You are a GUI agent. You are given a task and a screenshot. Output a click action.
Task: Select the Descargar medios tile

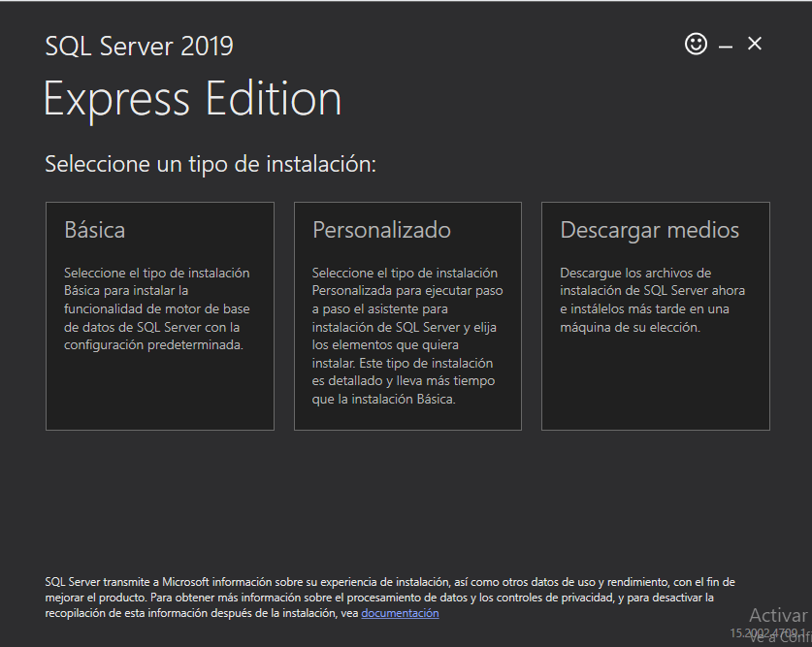click(x=656, y=316)
